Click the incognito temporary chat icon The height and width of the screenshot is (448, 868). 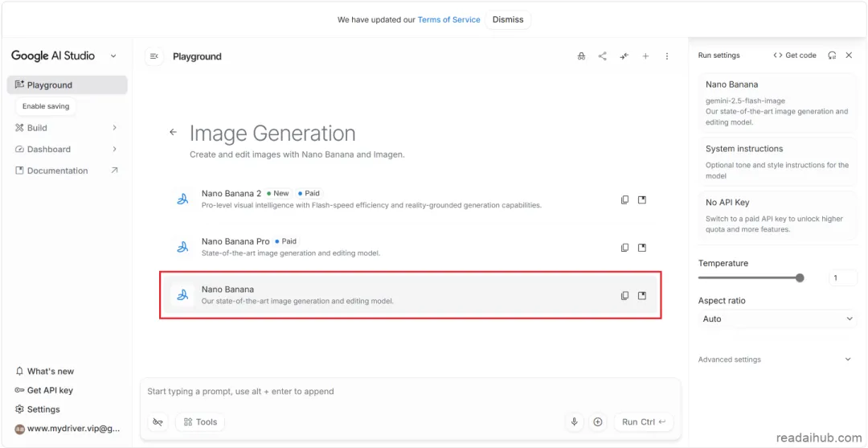pos(581,56)
